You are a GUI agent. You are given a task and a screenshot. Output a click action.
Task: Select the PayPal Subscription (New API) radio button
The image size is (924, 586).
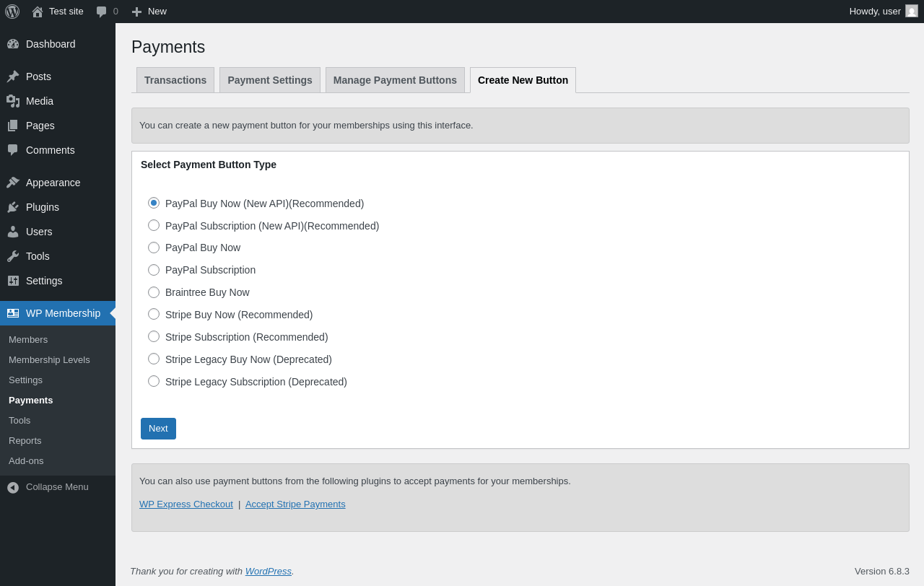pos(154,225)
